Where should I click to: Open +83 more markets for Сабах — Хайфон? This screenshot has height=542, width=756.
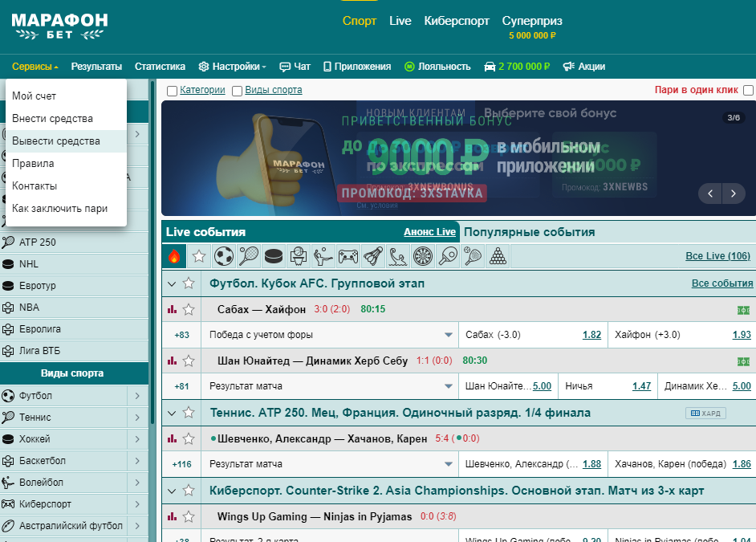point(181,335)
